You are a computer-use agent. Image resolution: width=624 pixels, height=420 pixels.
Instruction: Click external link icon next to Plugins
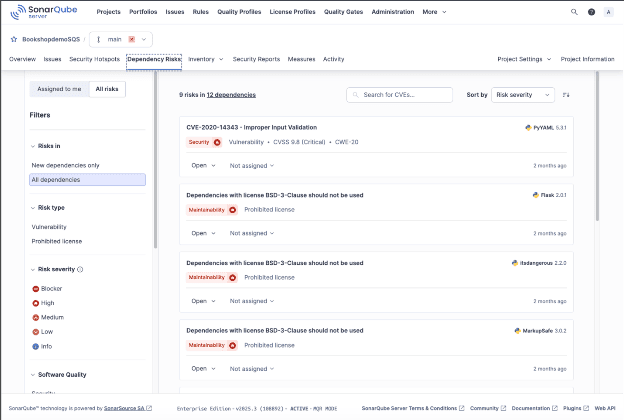tap(586, 408)
